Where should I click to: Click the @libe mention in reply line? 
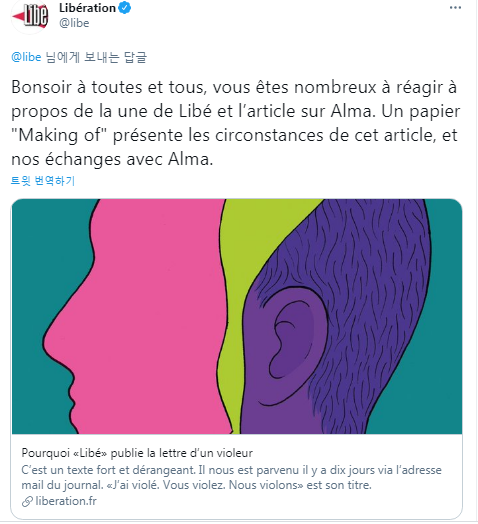[x=26, y=57]
